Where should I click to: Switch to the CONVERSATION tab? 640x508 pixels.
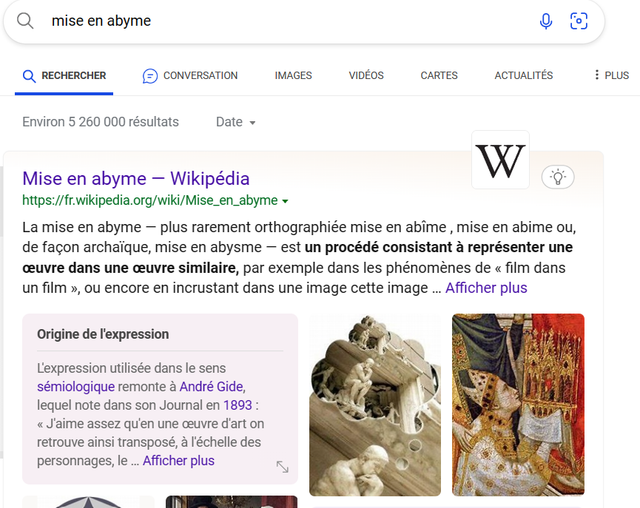190,76
